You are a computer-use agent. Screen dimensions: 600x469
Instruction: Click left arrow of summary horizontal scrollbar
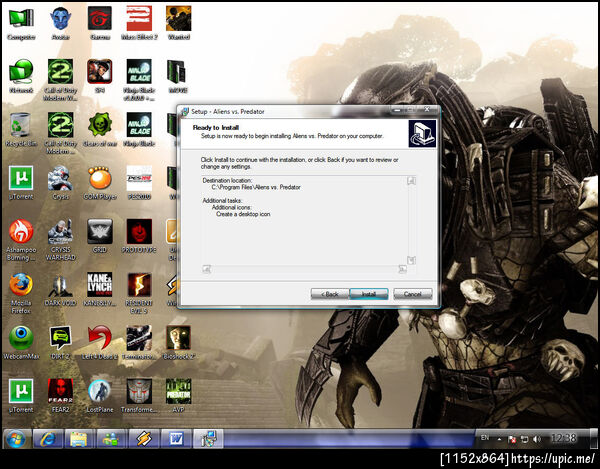[x=207, y=269]
